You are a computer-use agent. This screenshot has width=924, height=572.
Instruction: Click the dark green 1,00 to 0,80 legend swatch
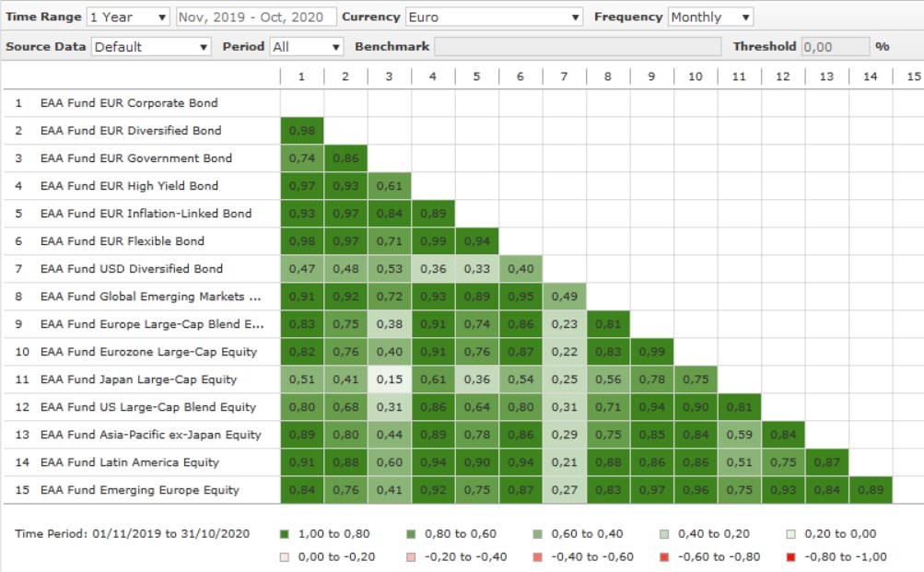[284, 533]
